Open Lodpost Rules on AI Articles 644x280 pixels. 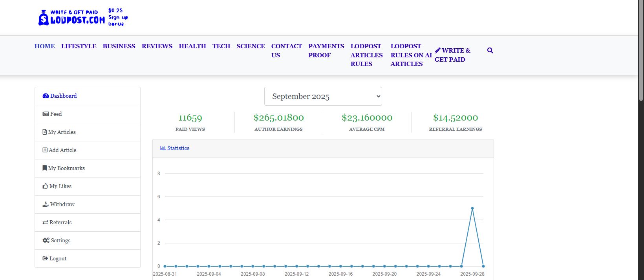pyautogui.click(x=411, y=55)
